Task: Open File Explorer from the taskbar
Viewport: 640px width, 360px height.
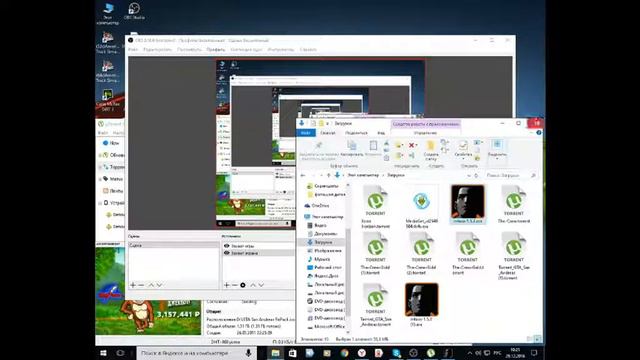Action: (276, 353)
